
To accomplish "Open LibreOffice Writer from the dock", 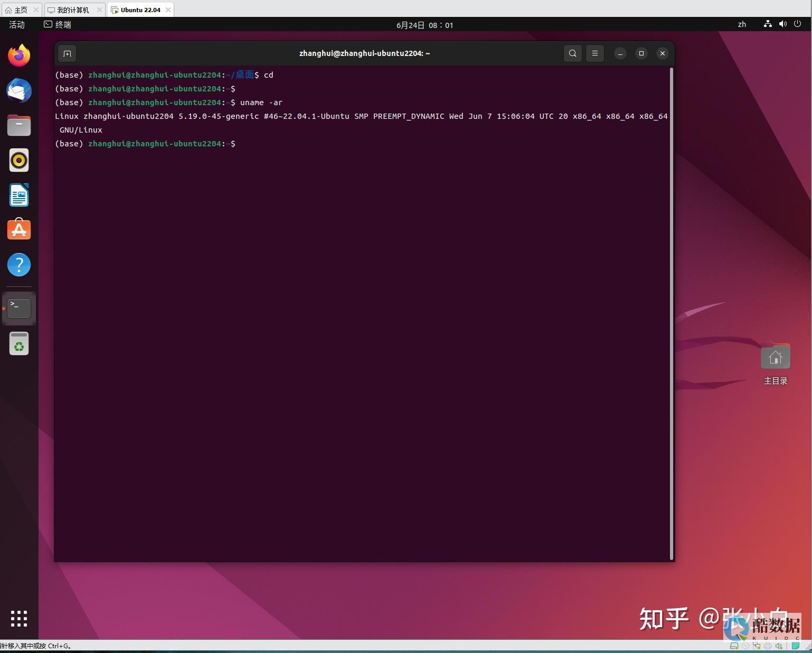I will 19,195.
